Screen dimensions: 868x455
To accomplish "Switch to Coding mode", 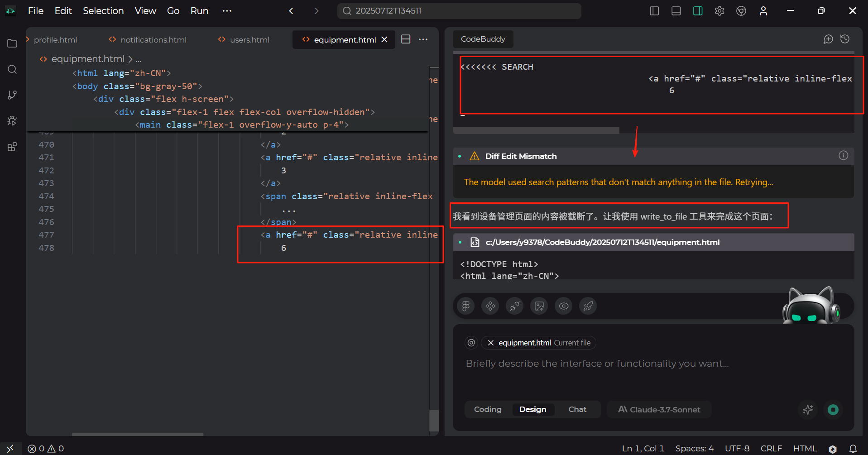I will [488, 409].
